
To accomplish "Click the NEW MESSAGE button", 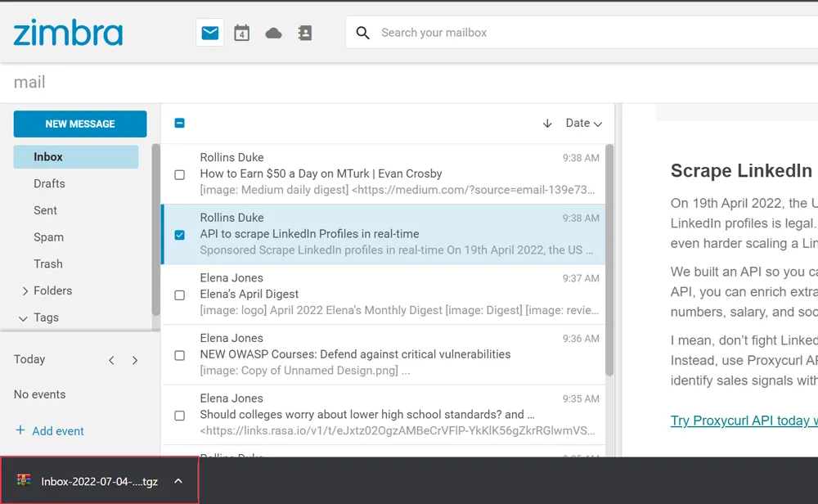I will click(80, 124).
